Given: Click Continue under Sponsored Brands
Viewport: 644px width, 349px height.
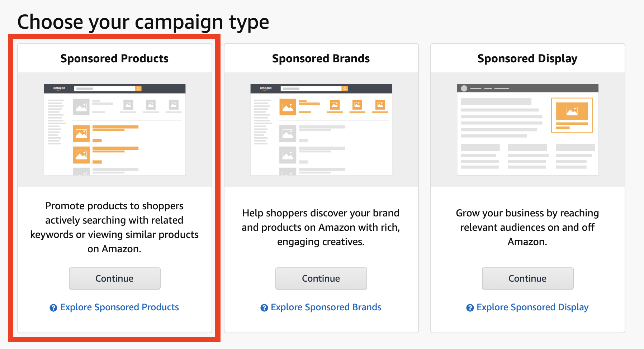Looking at the screenshot, I should tap(321, 278).
